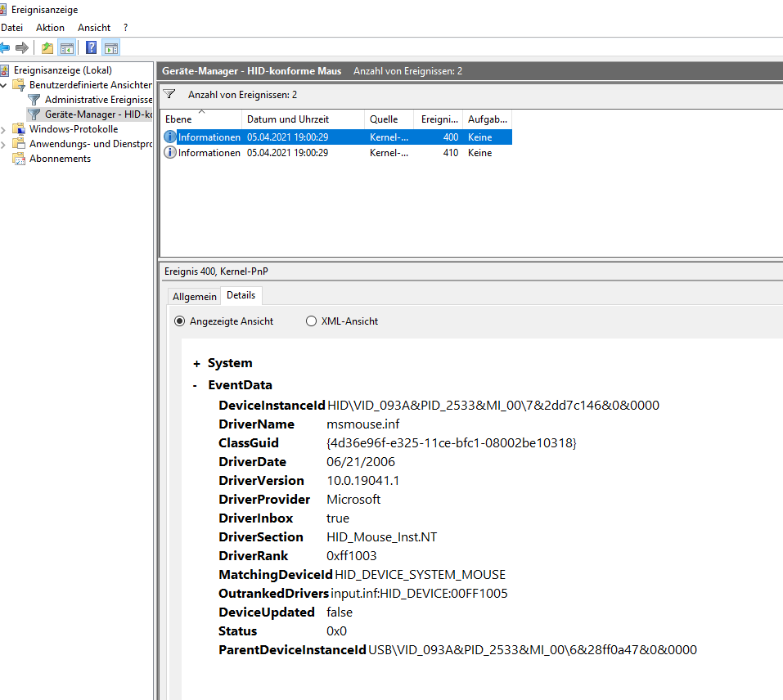The image size is (783, 700).
Task: Open Help via the blue question mark icon
Action: [x=92, y=48]
